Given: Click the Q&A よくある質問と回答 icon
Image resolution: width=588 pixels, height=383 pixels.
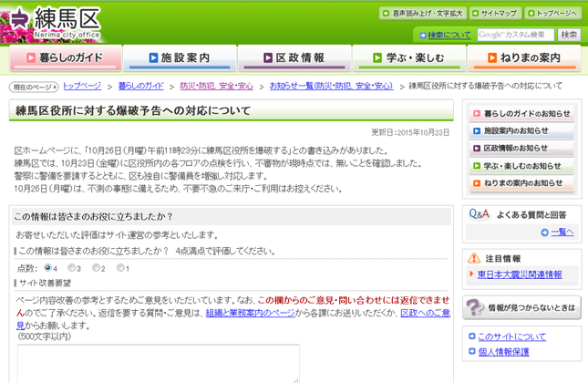Looking at the screenshot, I should 480,213.
